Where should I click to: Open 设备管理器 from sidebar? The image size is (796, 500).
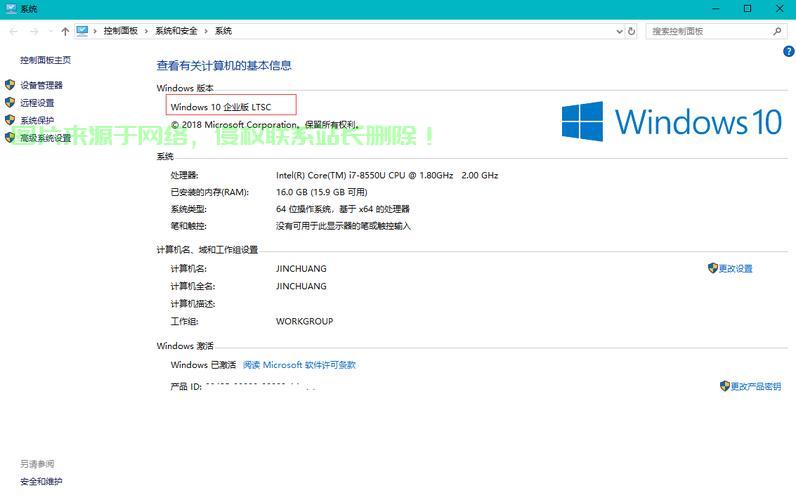pyautogui.click(x=42, y=85)
